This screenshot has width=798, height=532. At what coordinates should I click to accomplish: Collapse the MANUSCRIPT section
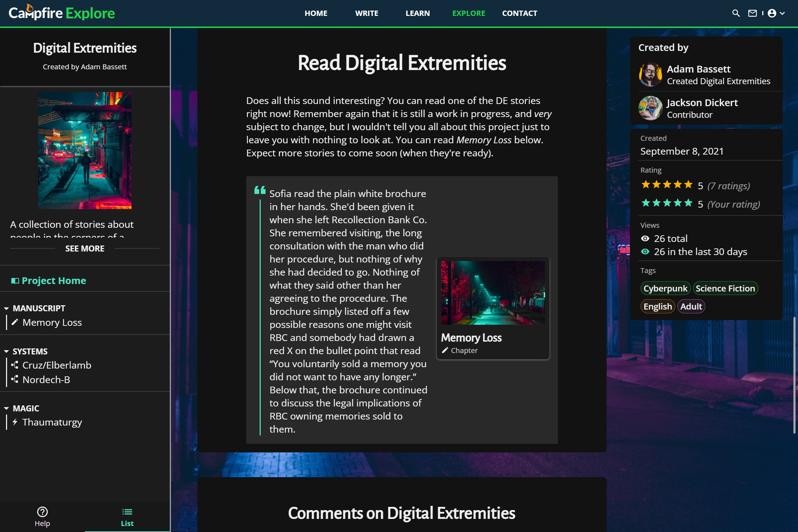pyautogui.click(x=6, y=308)
